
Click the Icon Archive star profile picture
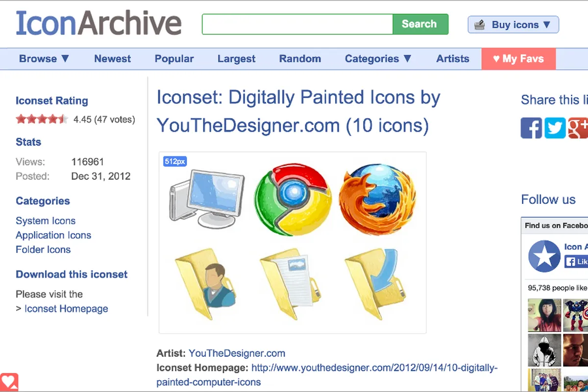544,256
